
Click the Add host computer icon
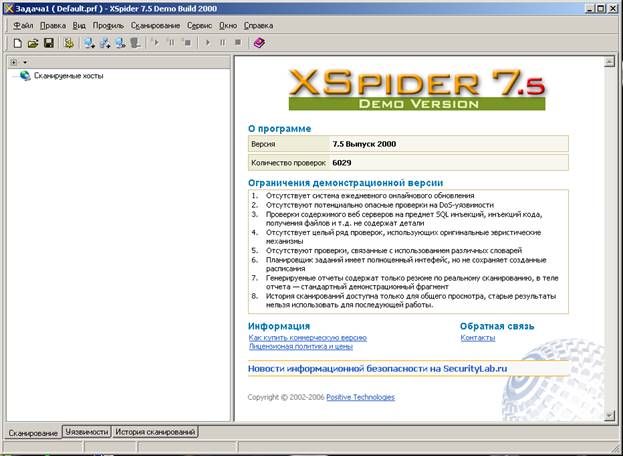click(x=89, y=43)
